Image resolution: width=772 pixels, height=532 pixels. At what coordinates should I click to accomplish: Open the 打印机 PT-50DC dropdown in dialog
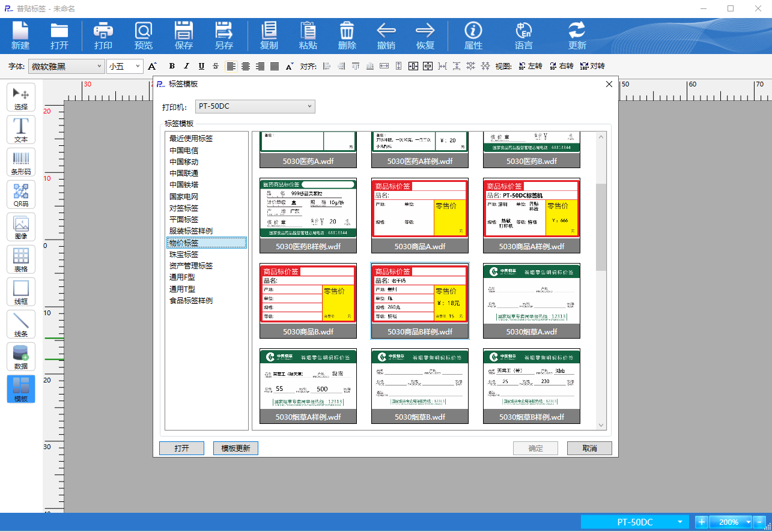coord(255,106)
